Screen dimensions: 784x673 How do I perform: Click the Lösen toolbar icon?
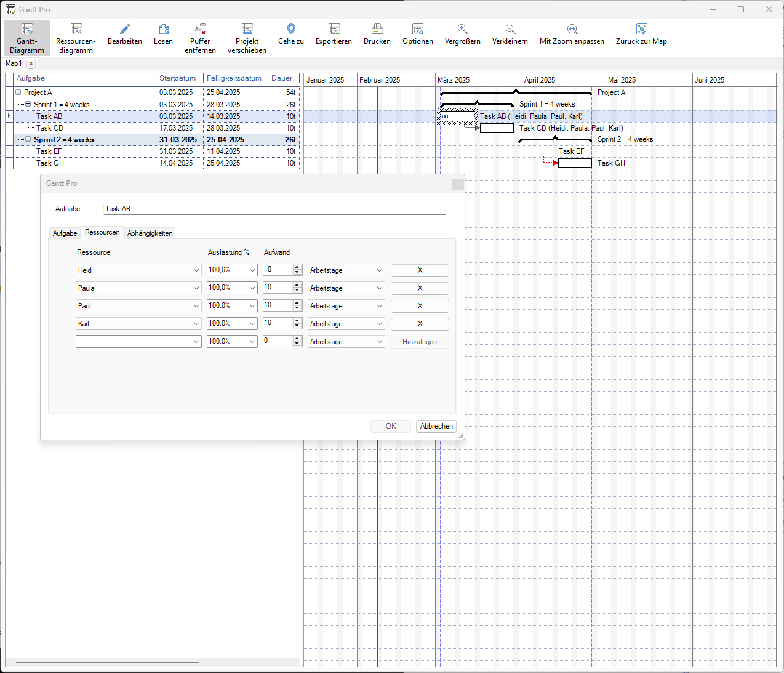(x=163, y=29)
